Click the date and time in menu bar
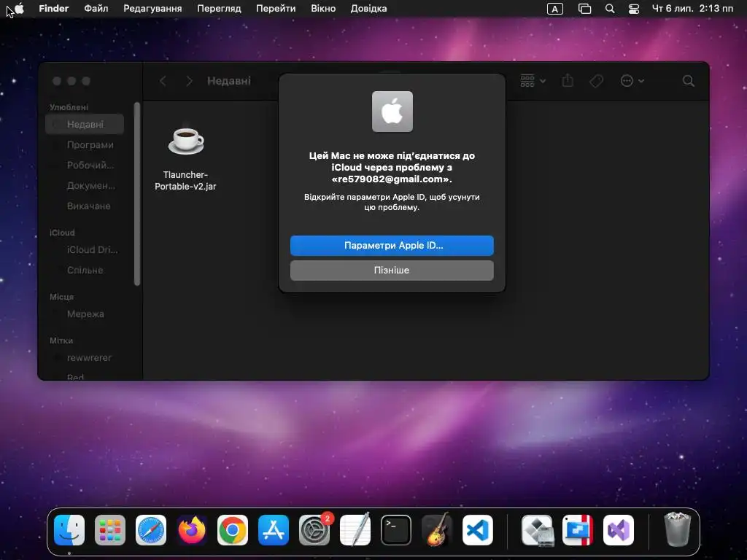 [x=692, y=9]
